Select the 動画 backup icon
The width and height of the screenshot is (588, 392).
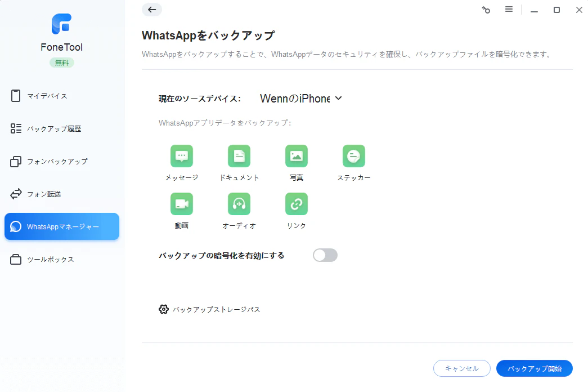pos(182,204)
